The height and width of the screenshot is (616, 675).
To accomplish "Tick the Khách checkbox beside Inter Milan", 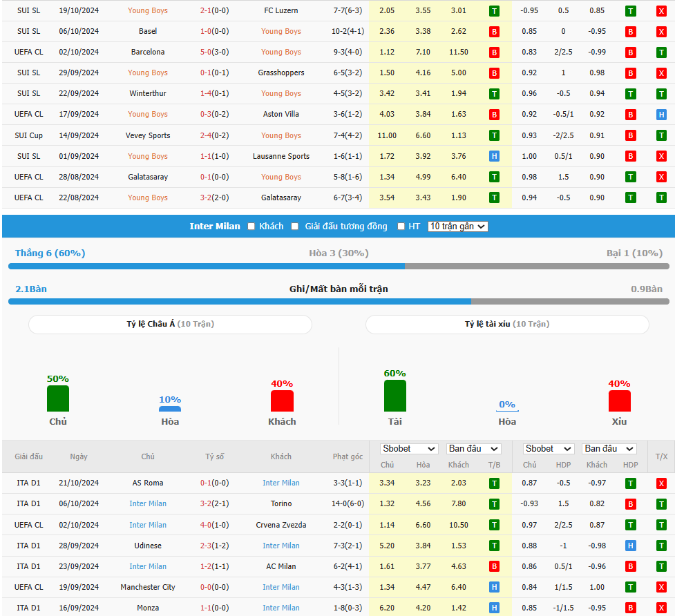I will (251, 227).
